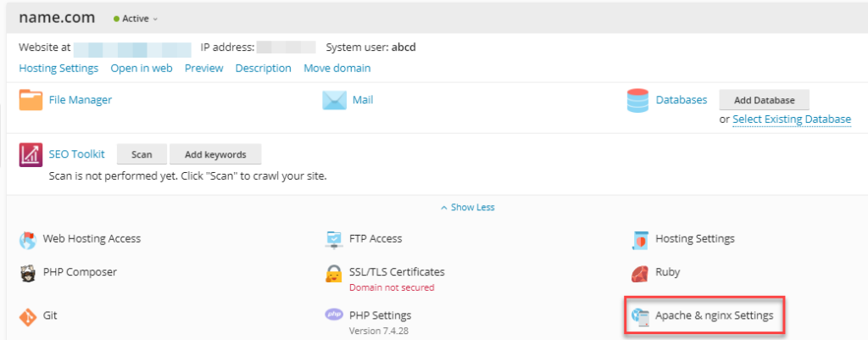The height and width of the screenshot is (340, 868).
Task: Click the Ruby gem icon
Action: [640, 273]
